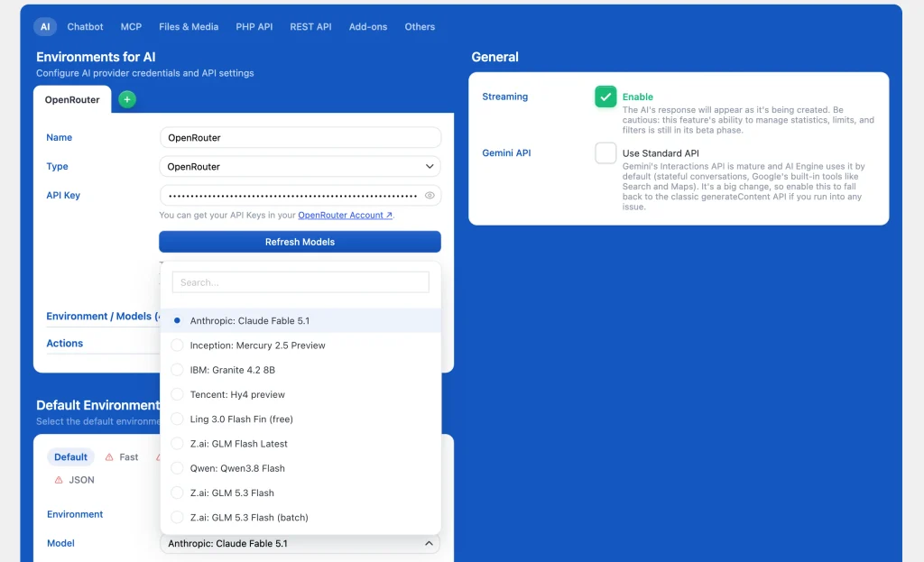
Task: Collapse the Model dropdown chevron
Action: [x=429, y=543]
